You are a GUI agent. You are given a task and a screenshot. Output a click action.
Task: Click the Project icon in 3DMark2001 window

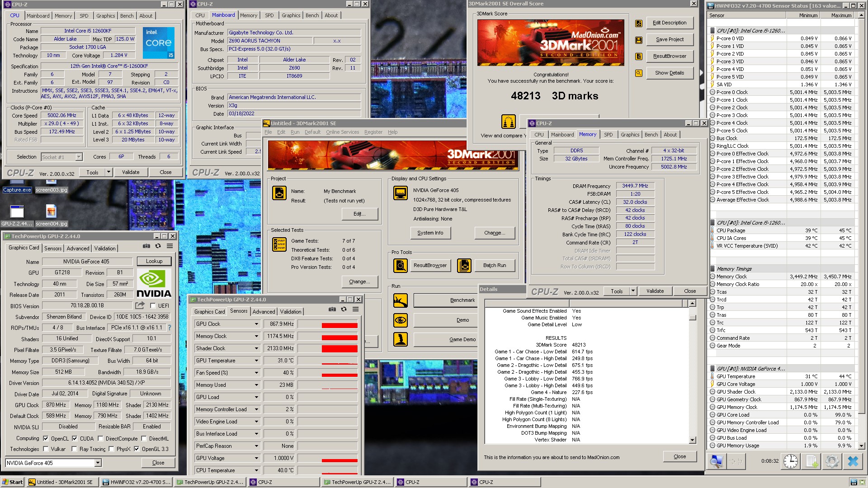pyautogui.click(x=279, y=193)
